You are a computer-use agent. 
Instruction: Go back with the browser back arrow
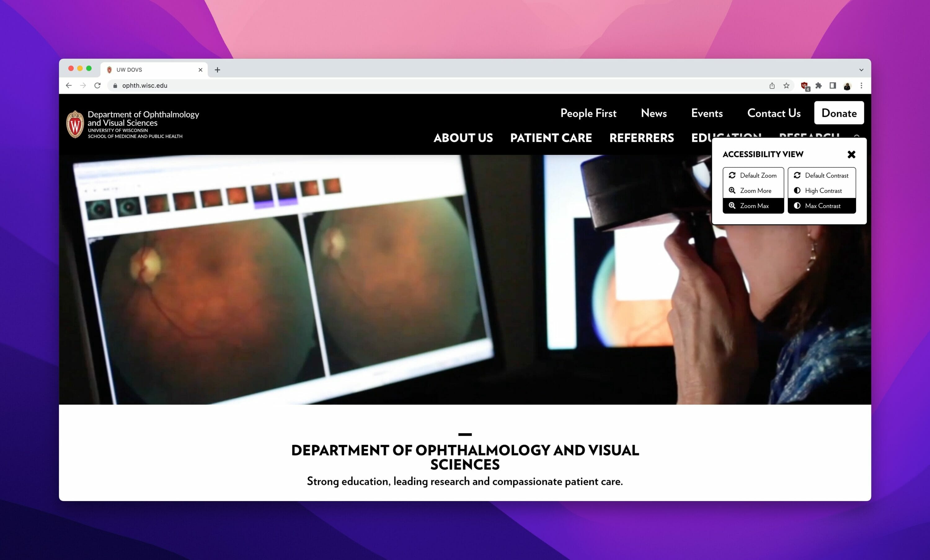(69, 86)
